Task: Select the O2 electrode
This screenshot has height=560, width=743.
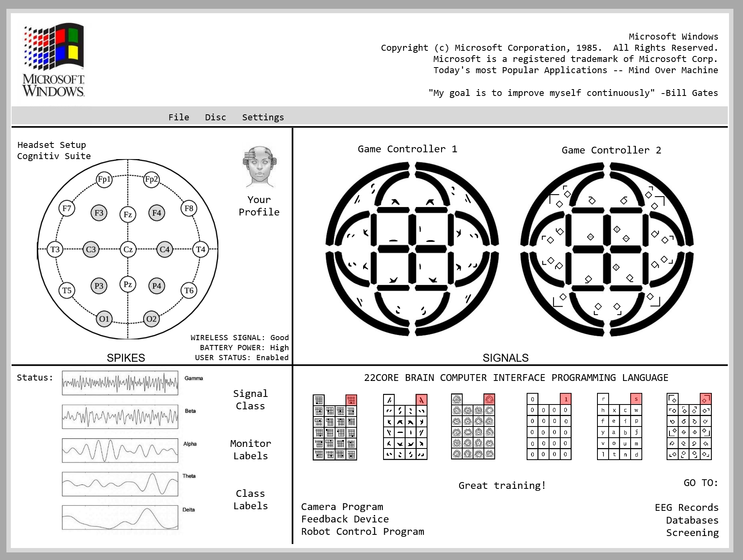Action: [x=152, y=319]
